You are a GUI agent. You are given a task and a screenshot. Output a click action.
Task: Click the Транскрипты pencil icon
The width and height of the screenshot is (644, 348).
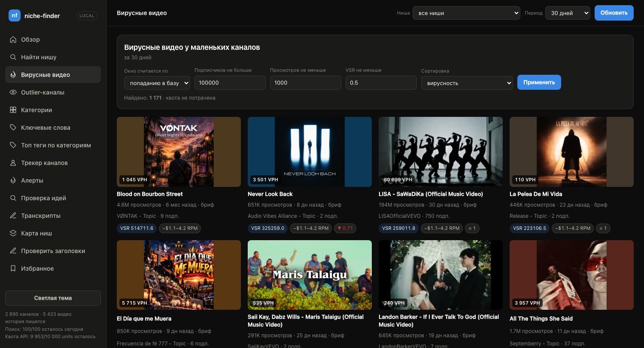point(13,216)
